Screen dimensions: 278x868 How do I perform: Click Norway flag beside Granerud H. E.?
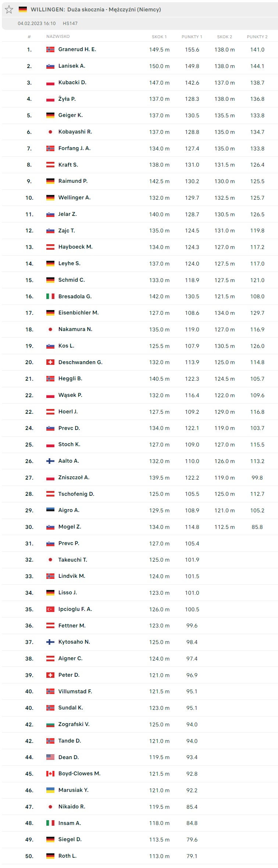pos(50,49)
